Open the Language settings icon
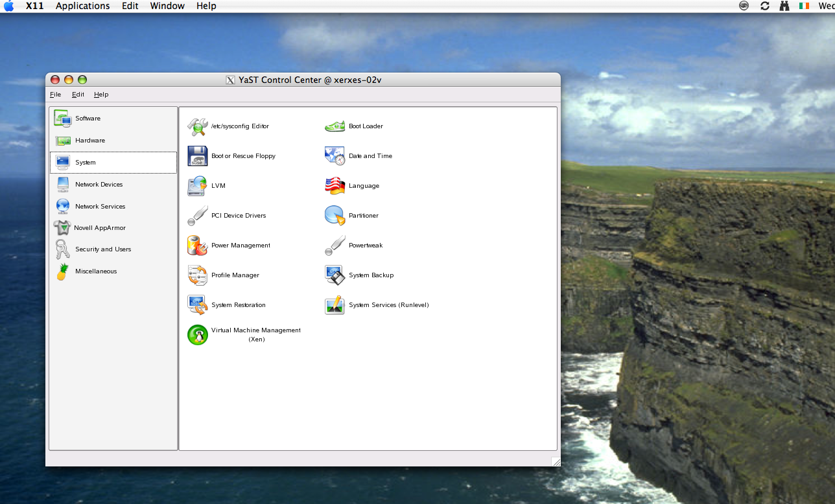 [335, 186]
